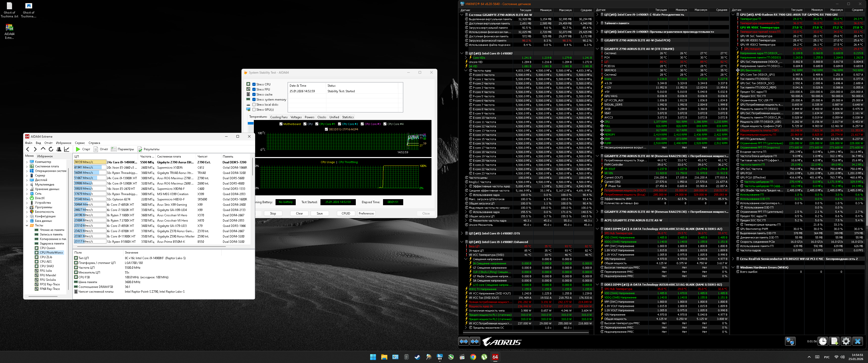This screenshot has height=363, width=868.
Task: Click HWiNFO expand columns arrows icon
Action: click(x=464, y=342)
